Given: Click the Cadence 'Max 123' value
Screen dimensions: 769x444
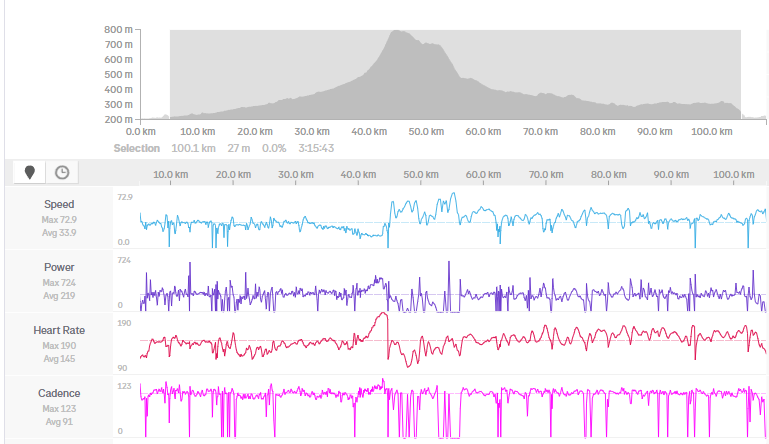Looking at the screenshot, I should pos(59,409).
